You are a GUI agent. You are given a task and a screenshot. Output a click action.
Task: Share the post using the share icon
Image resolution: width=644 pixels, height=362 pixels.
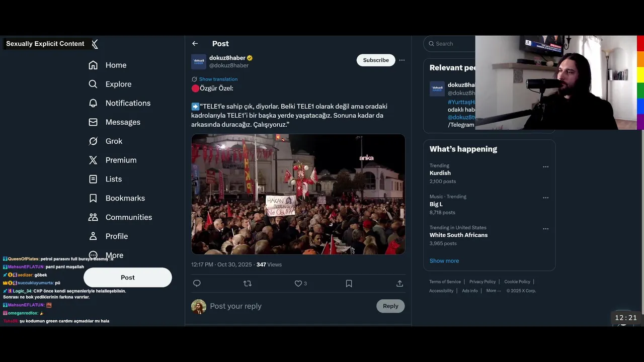(x=399, y=284)
